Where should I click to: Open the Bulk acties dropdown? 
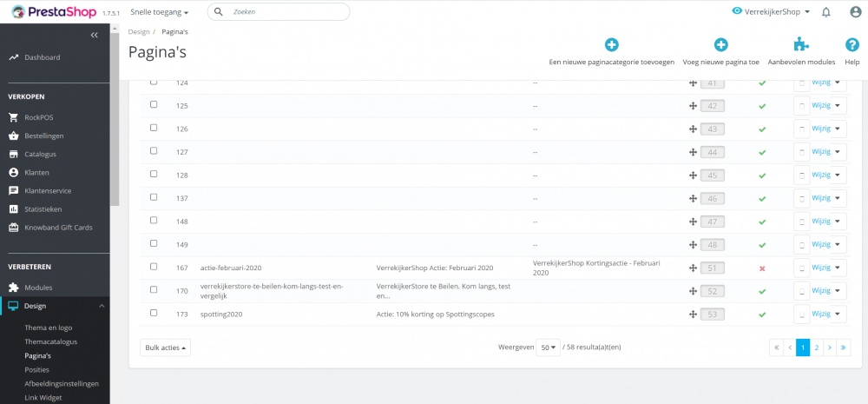click(x=165, y=348)
